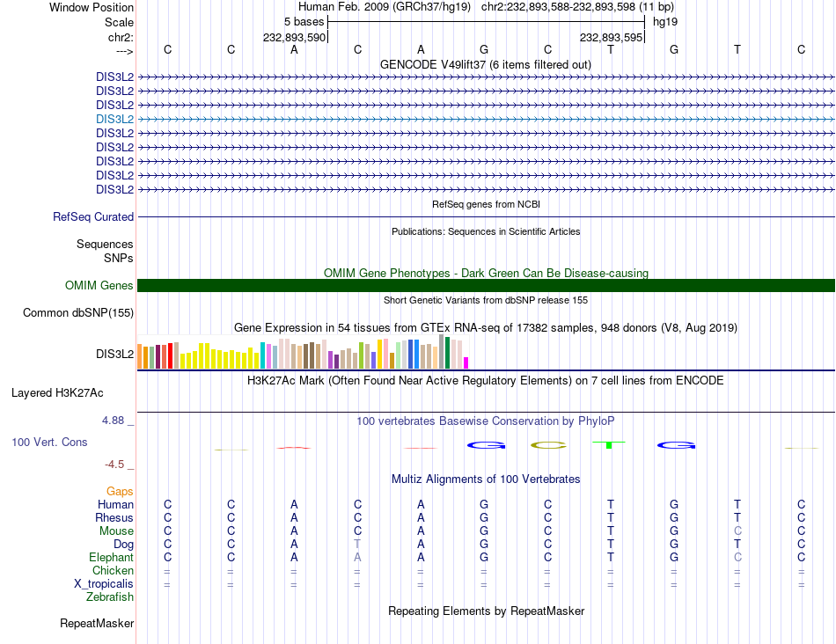The image size is (836, 644).
Task: Click the Dog species label
Action: pyautogui.click(x=124, y=545)
